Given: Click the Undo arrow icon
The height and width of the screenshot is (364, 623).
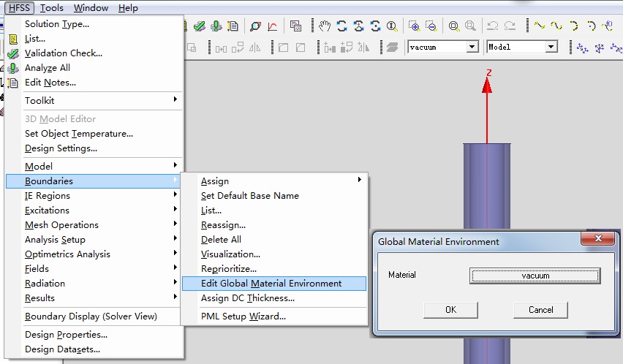Looking at the screenshot, I should [x=493, y=26].
